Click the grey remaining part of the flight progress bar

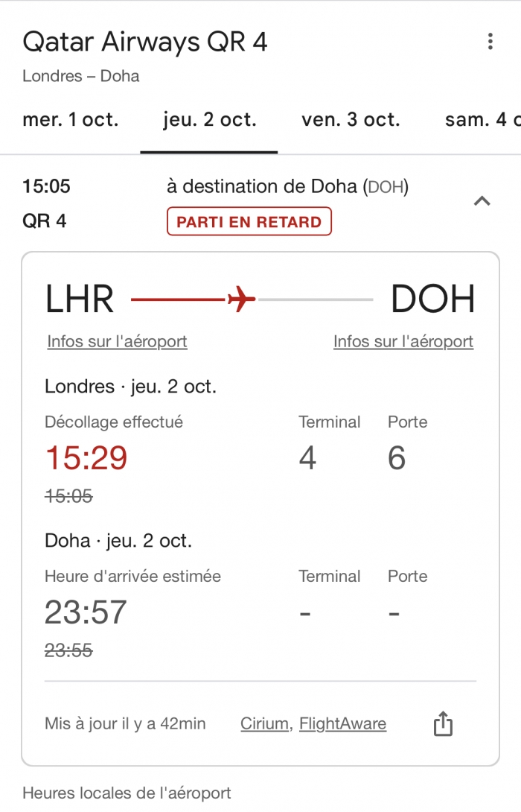314,299
